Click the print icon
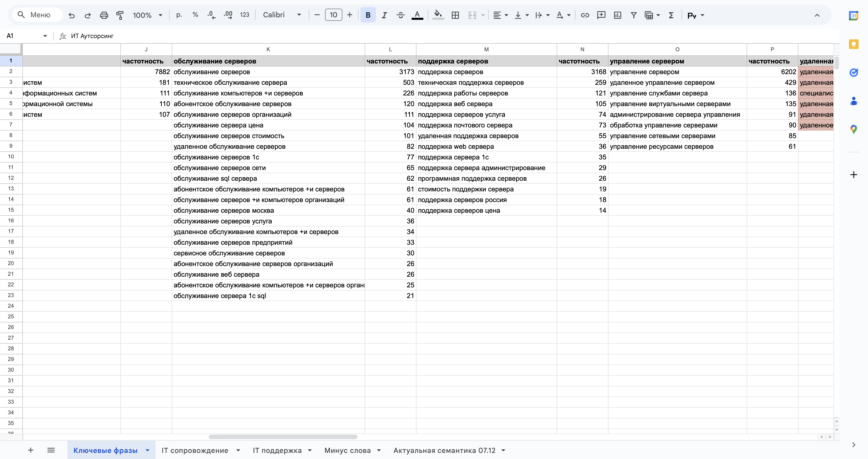 click(x=104, y=15)
